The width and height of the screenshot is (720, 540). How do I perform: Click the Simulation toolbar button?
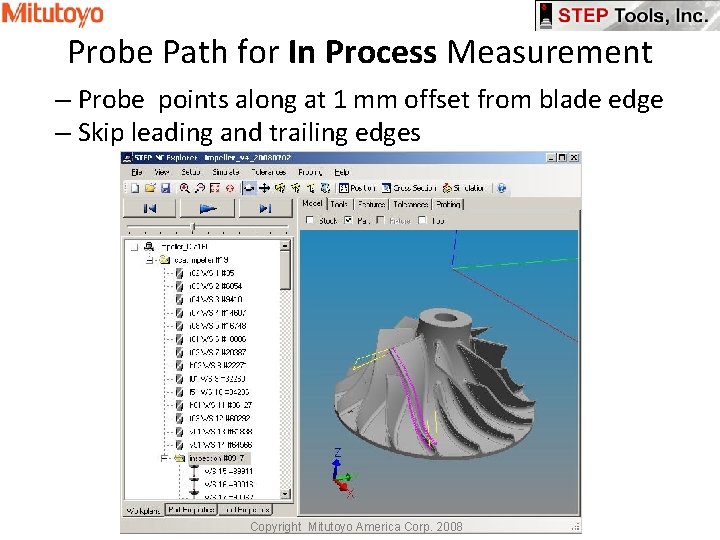pyautogui.click(x=463, y=188)
